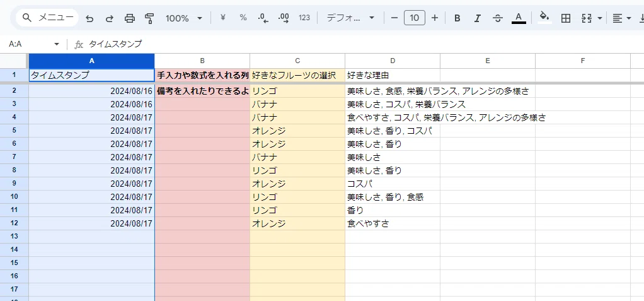
Task: Click cell D7 美味しさ
Action: point(393,157)
